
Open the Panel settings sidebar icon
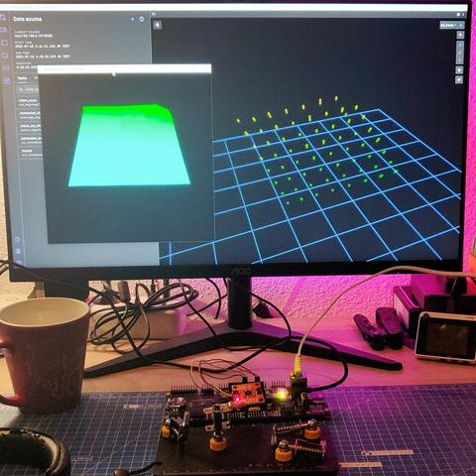coord(5,56)
